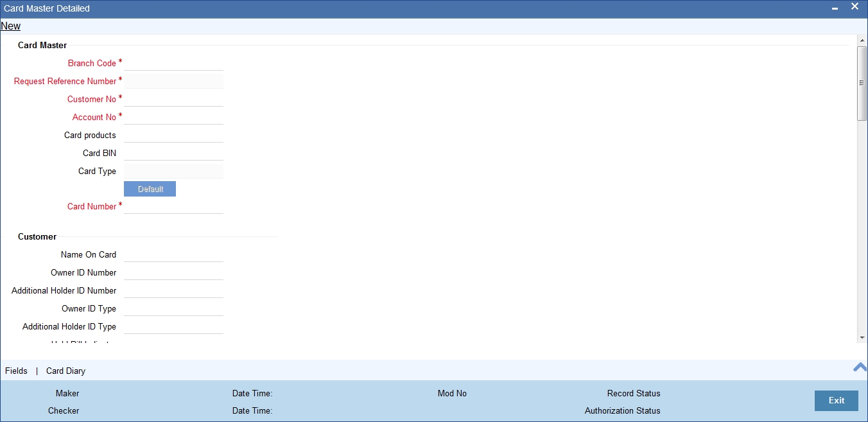Focus the Card Number input field

coord(173,206)
